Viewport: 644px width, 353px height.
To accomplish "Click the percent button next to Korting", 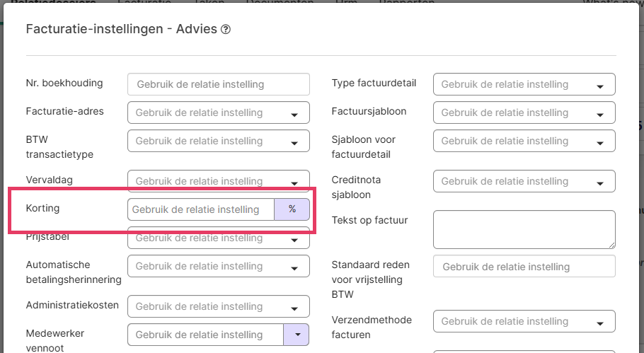I will (x=292, y=209).
